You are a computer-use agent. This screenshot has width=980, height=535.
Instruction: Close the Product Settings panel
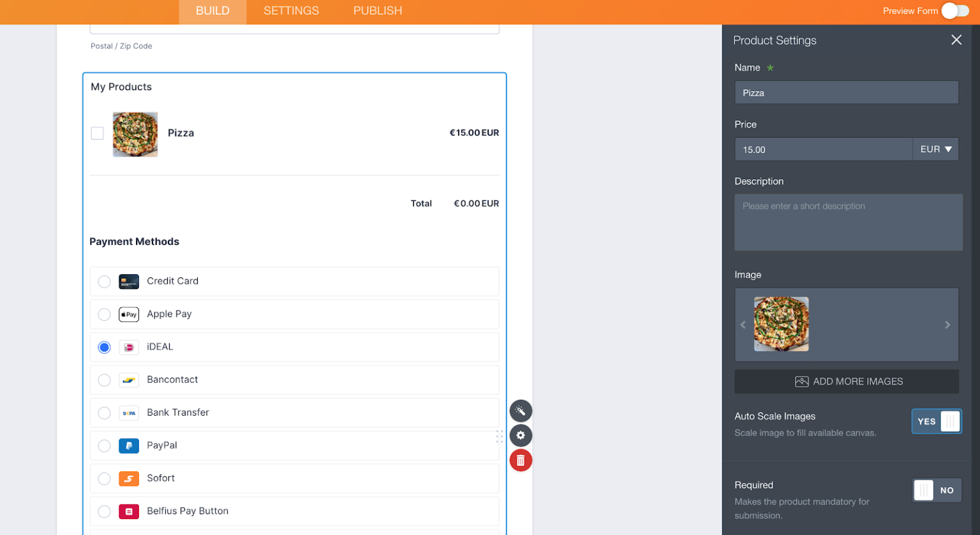coord(956,40)
